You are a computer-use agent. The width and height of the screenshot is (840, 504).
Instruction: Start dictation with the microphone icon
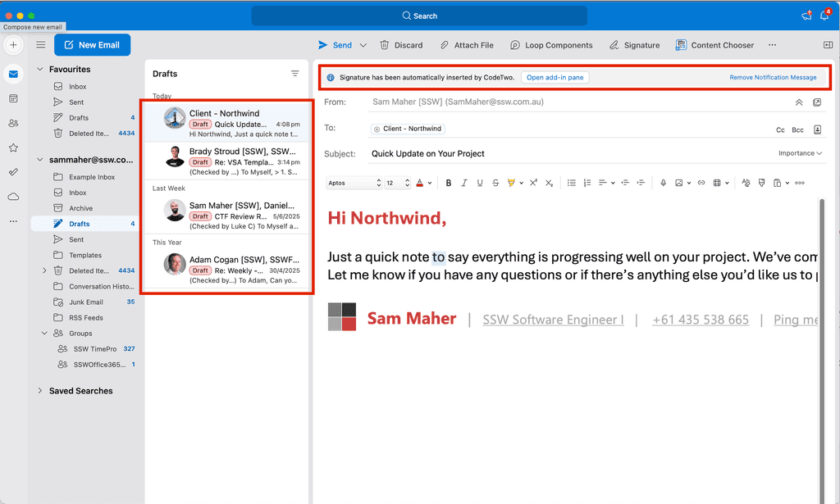click(x=663, y=183)
